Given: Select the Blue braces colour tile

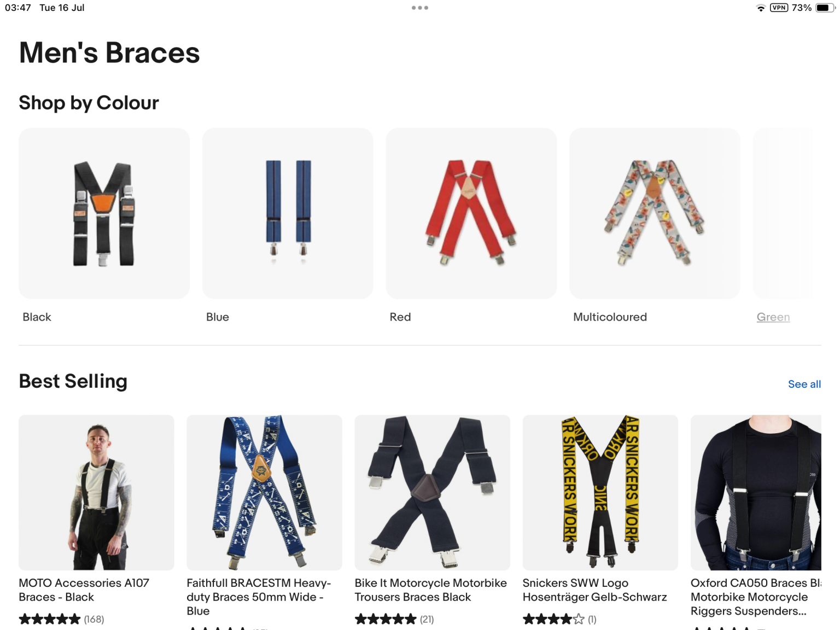Looking at the screenshot, I should point(288,213).
